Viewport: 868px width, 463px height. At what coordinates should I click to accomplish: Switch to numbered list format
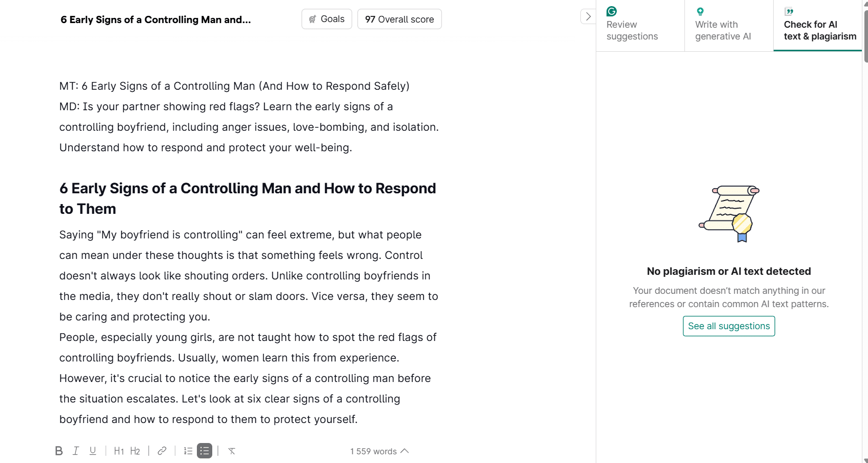[x=188, y=451]
